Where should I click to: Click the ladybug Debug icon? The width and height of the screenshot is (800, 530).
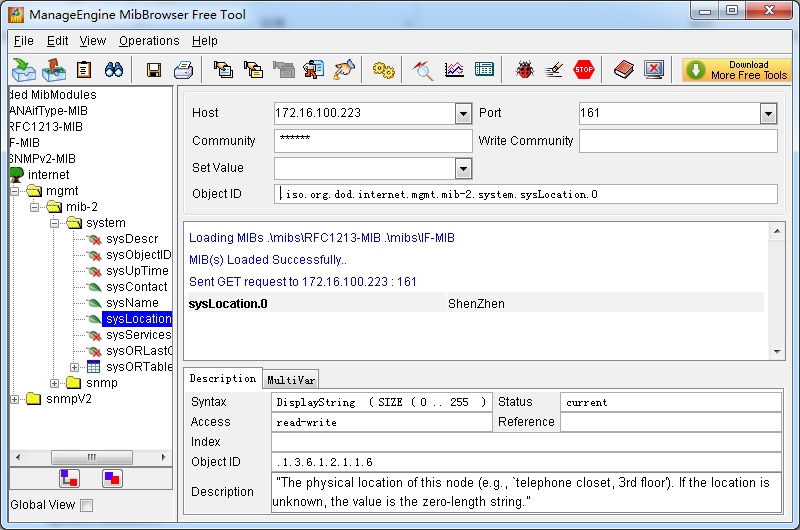pyautogui.click(x=524, y=70)
